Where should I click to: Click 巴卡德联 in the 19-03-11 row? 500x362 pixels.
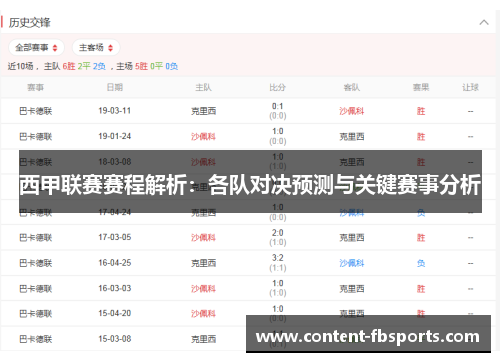coord(36,111)
